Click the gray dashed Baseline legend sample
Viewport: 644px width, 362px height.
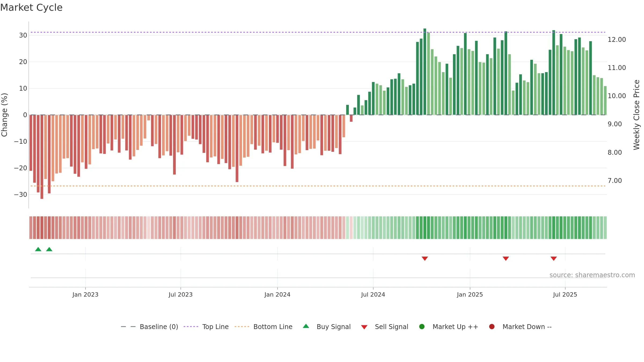[x=128, y=327]
